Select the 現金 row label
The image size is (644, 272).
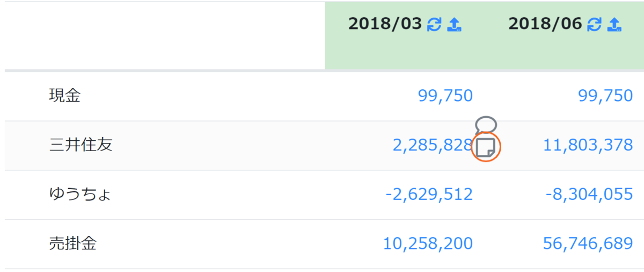pyautogui.click(x=64, y=96)
